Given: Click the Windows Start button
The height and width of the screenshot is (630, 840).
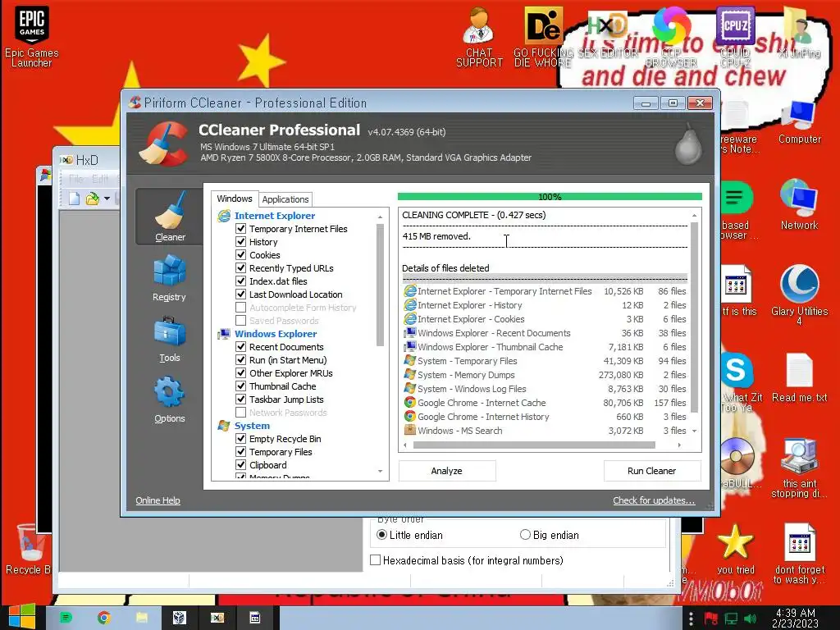Looking at the screenshot, I should click(x=21, y=617).
